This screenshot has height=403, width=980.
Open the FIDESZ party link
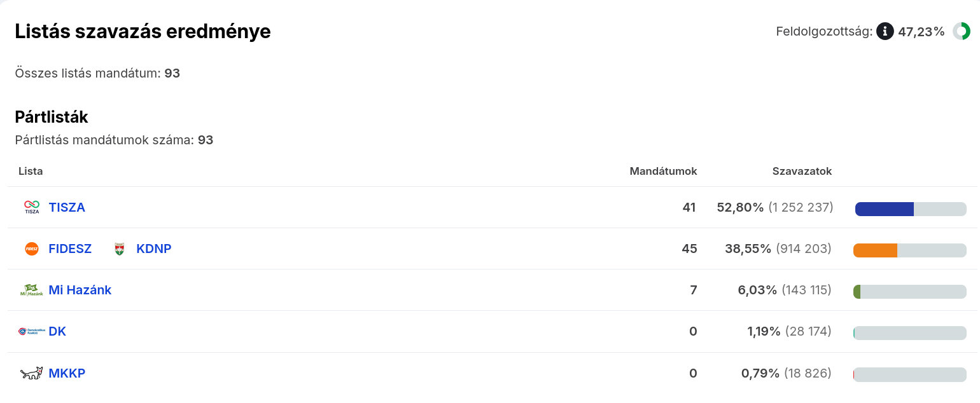(x=70, y=249)
